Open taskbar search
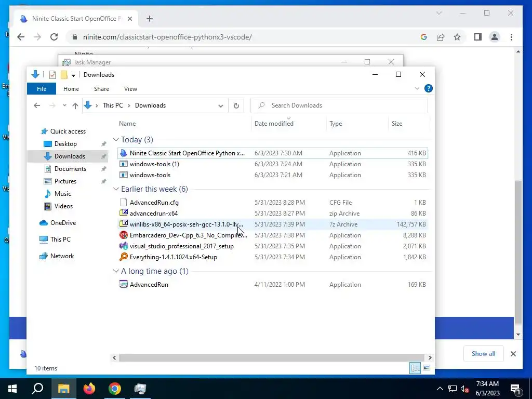 (x=37, y=389)
